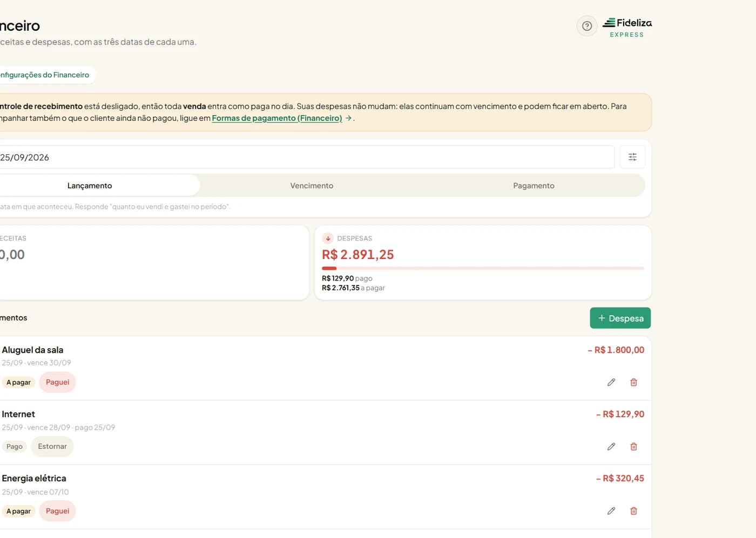The width and height of the screenshot is (756, 538).
Task: Click the A pagar badge on Aluguel da sala
Action: (18, 383)
